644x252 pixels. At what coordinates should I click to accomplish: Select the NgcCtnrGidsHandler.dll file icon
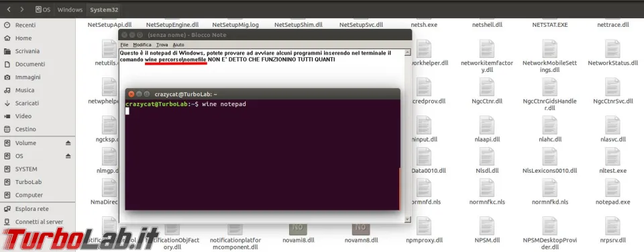click(549, 87)
